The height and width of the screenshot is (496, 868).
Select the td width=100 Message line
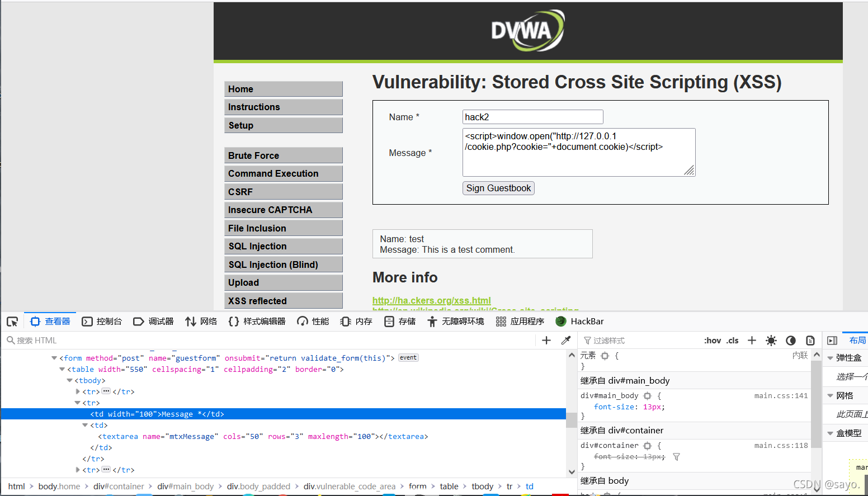[283, 414]
